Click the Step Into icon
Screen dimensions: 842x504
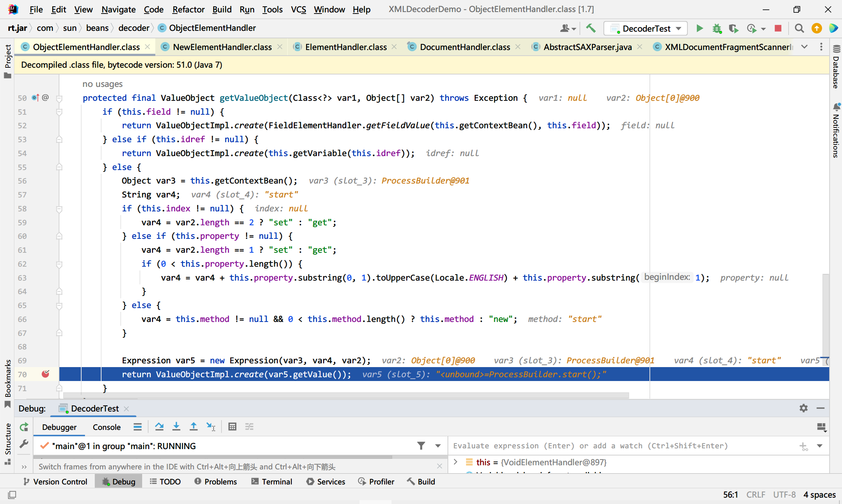[x=176, y=427]
